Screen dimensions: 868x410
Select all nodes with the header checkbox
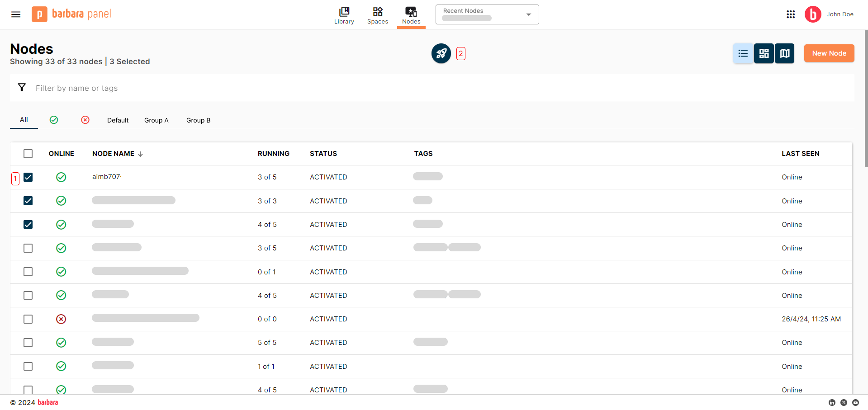tap(28, 154)
